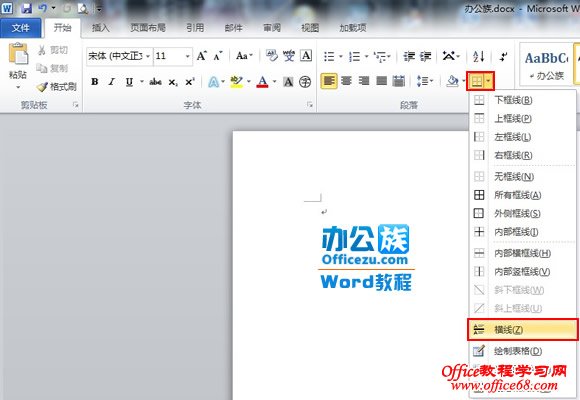Expand the Font dialog launcher
Screen dimensions: 580x400
pos(310,105)
